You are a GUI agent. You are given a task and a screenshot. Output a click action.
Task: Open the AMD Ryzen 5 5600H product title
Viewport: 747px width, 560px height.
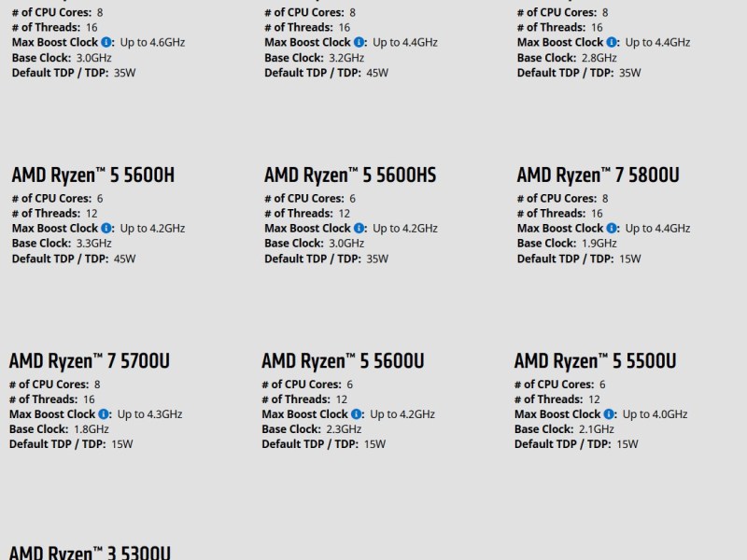[x=93, y=175]
